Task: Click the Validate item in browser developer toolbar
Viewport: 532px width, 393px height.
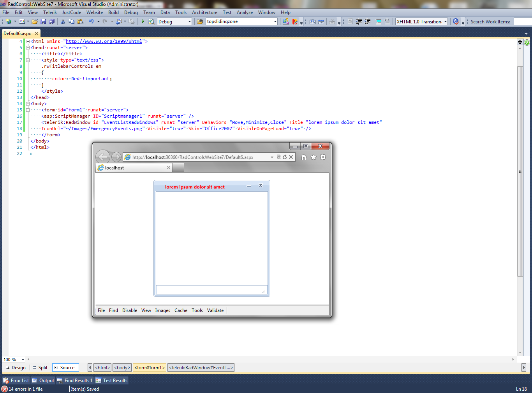Action: pos(215,310)
